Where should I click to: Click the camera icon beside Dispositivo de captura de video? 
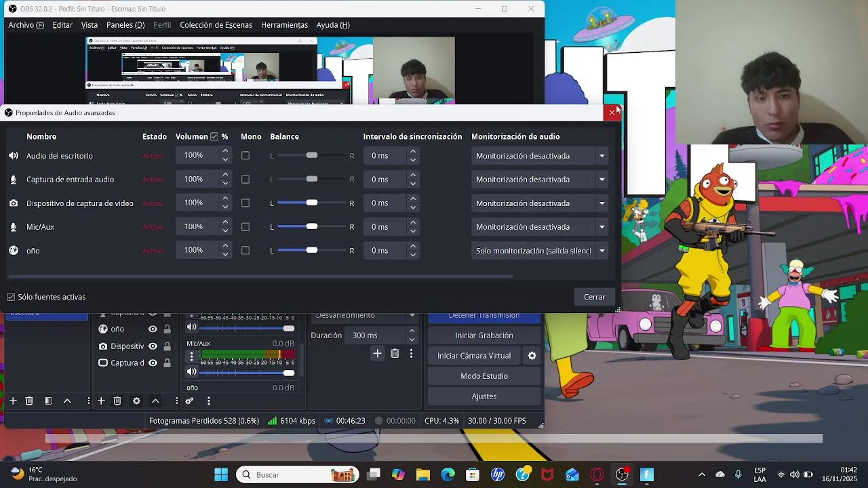[x=14, y=203]
